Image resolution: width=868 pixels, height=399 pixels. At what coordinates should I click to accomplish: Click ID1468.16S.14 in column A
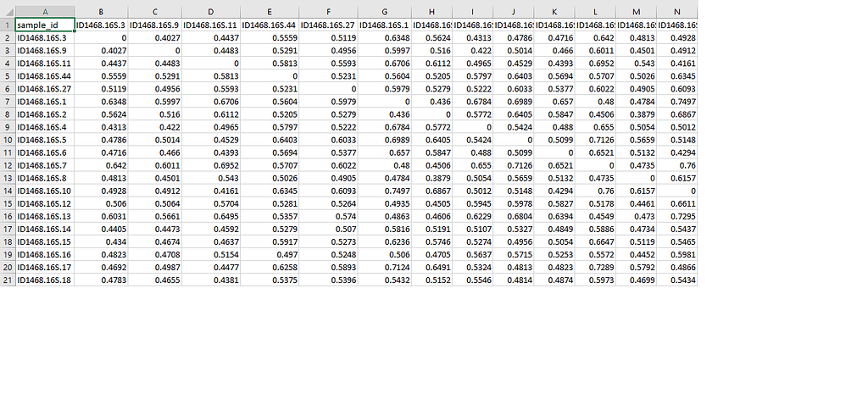(45, 229)
